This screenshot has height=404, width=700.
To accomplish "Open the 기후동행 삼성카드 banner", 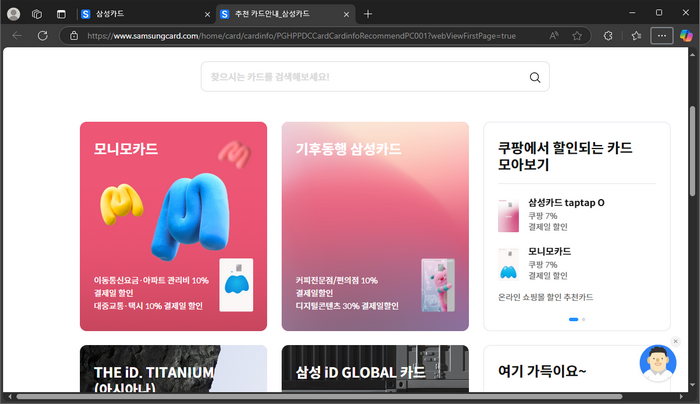I will tap(375, 226).
